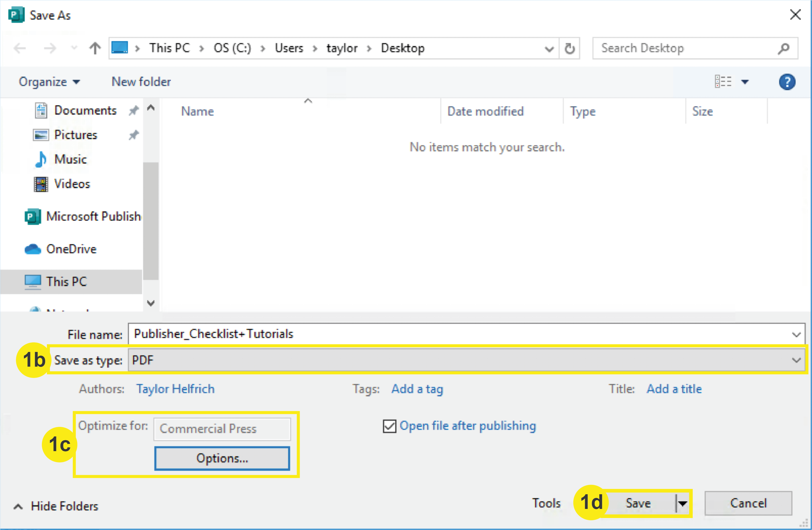Refresh the Desktop folder listing

coord(569,48)
